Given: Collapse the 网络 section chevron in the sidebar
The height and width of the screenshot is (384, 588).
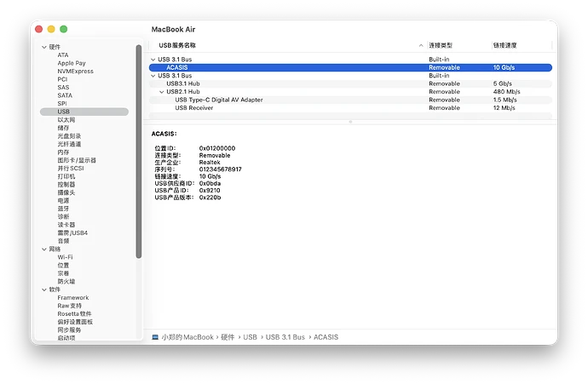Looking at the screenshot, I should click(x=43, y=249).
